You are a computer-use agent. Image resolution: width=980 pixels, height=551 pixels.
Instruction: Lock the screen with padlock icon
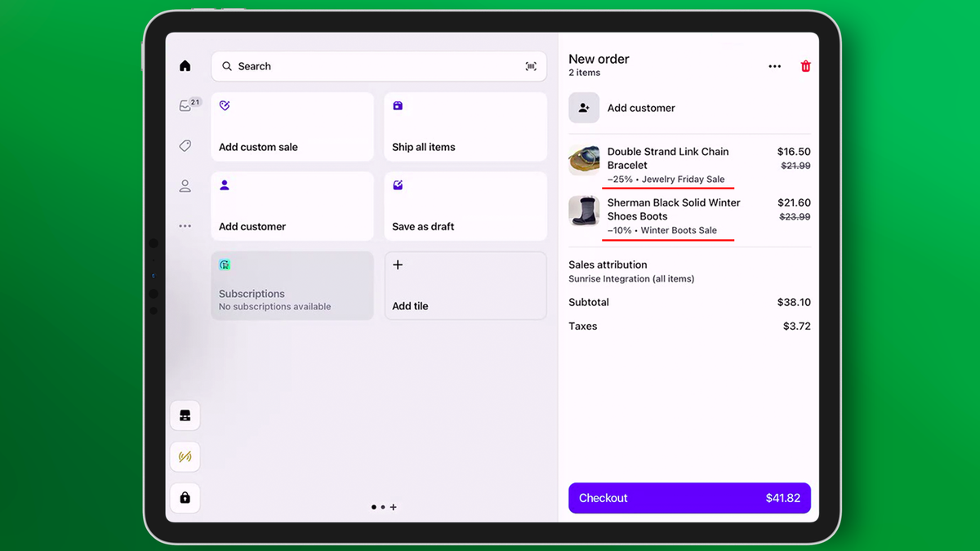185,497
